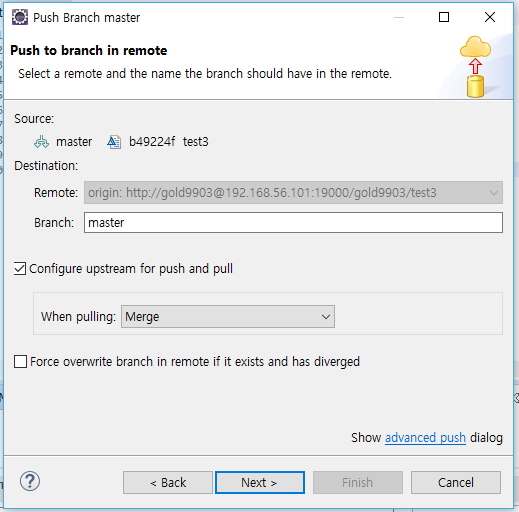Open the When pulling Merge dropdown
Viewport: 519px width, 512px height.
pyautogui.click(x=228, y=316)
